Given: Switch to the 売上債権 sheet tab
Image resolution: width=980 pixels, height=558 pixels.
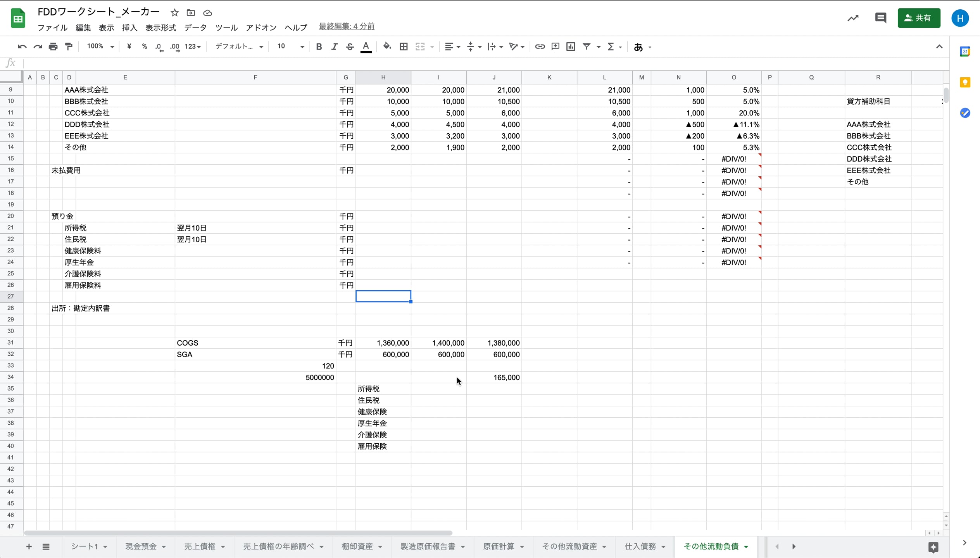Looking at the screenshot, I should (x=200, y=546).
